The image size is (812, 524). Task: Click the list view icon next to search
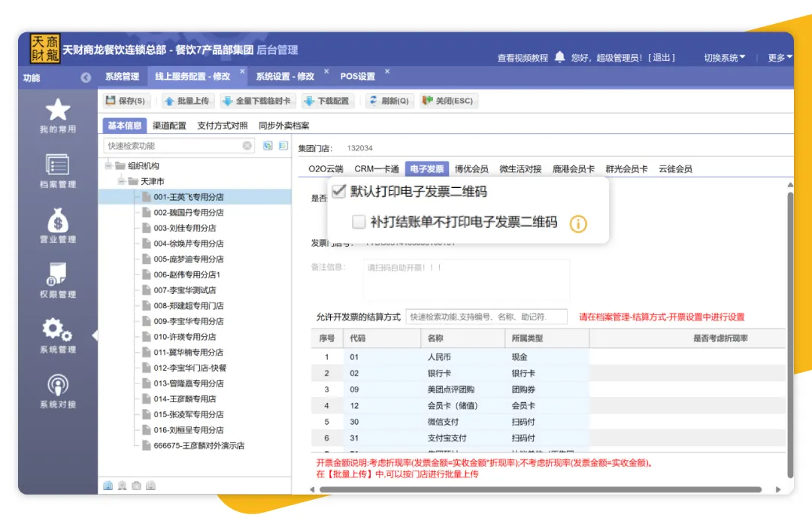pos(283,146)
